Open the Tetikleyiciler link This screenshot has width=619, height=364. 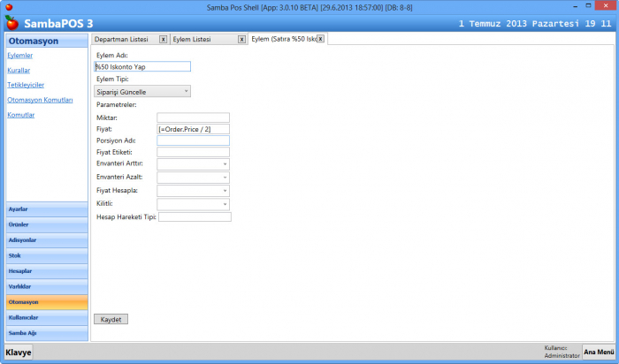[26, 85]
